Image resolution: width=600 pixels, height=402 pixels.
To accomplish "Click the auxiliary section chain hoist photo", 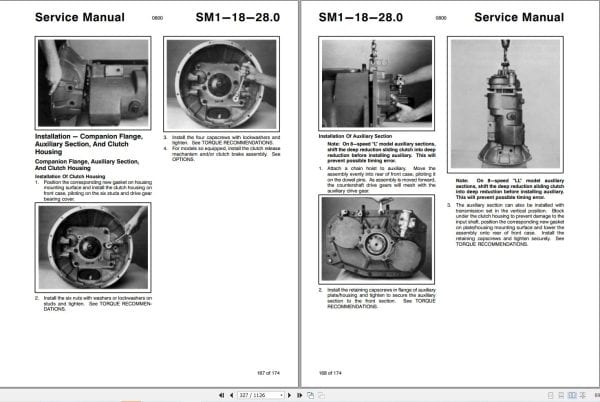I will (x=377, y=83).
